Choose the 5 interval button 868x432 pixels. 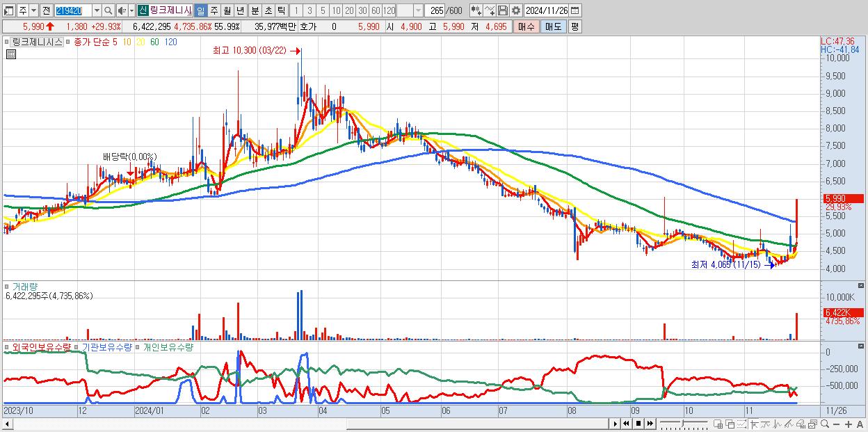click(323, 10)
